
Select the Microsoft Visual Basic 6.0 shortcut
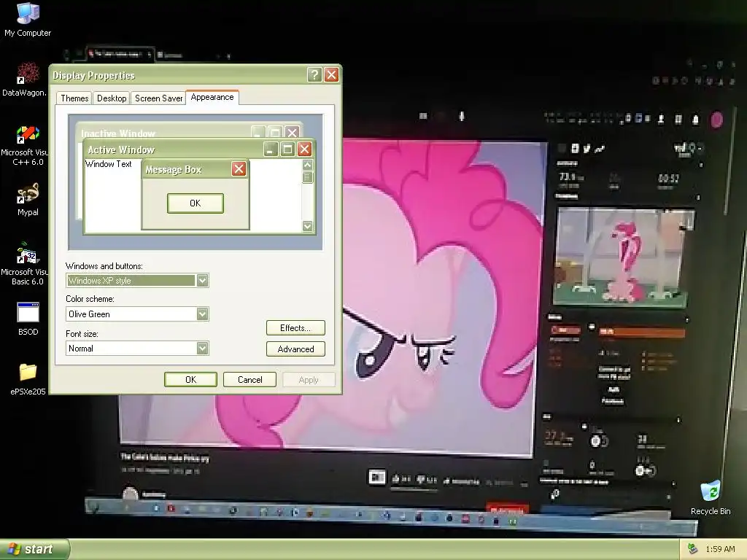coord(24,263)
